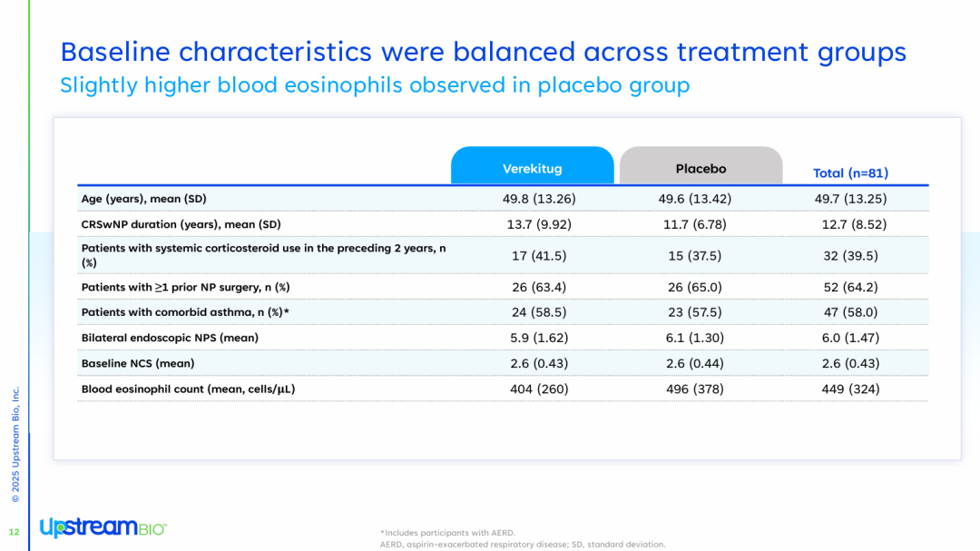Click the CRSwNP duration row label
Viewport: 980px width, 551px height.
[181, 224]
